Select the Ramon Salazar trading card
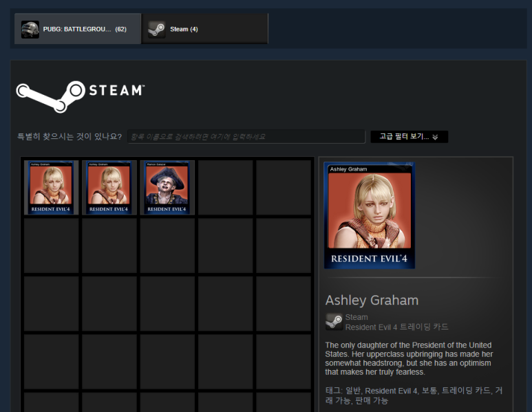 167,188
